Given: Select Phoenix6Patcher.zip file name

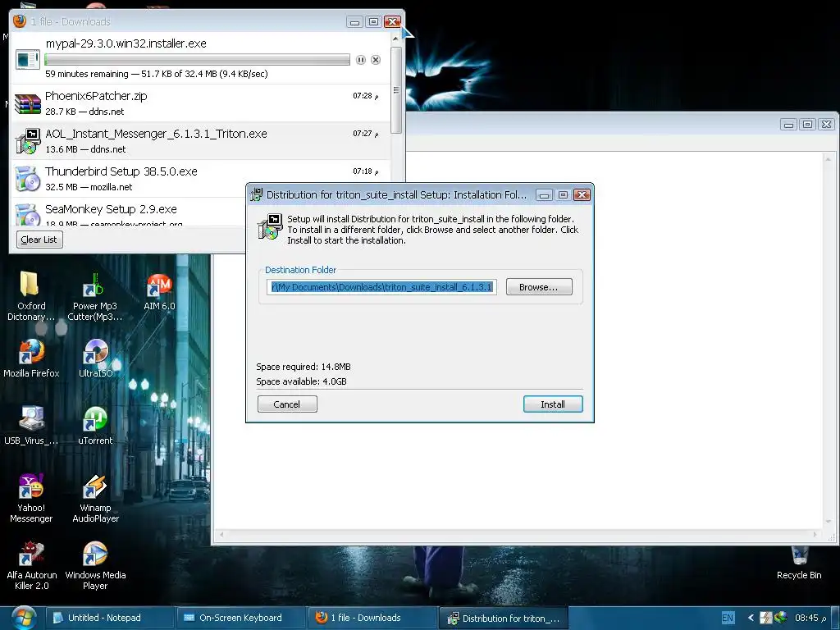Looking at the screenshot, I should click(96, 96).
